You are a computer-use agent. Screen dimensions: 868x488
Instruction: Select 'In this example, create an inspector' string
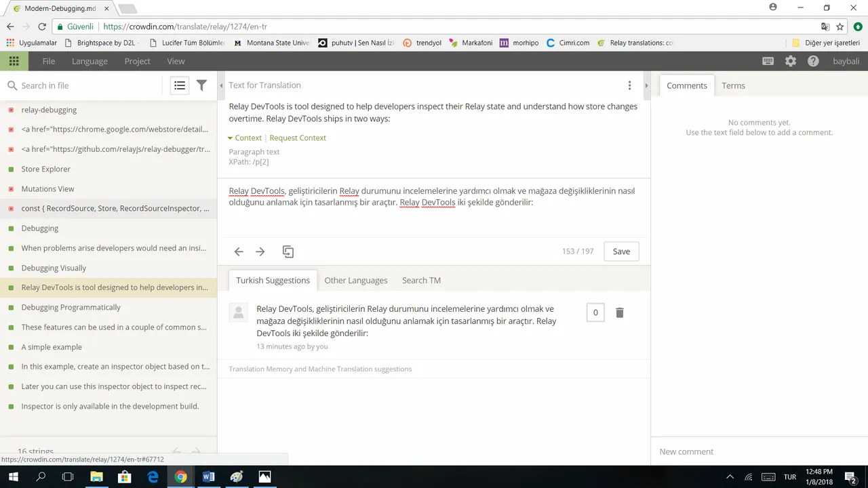click(108, 367)
